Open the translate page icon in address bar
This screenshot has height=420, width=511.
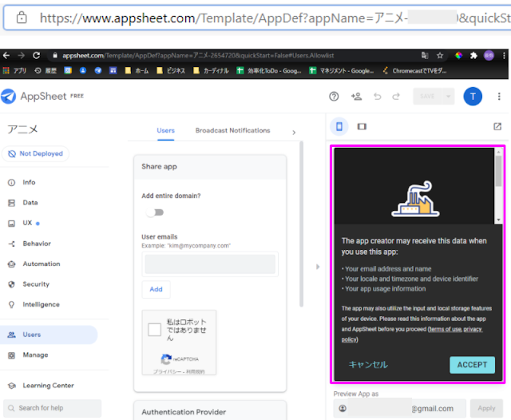(425, 56)
